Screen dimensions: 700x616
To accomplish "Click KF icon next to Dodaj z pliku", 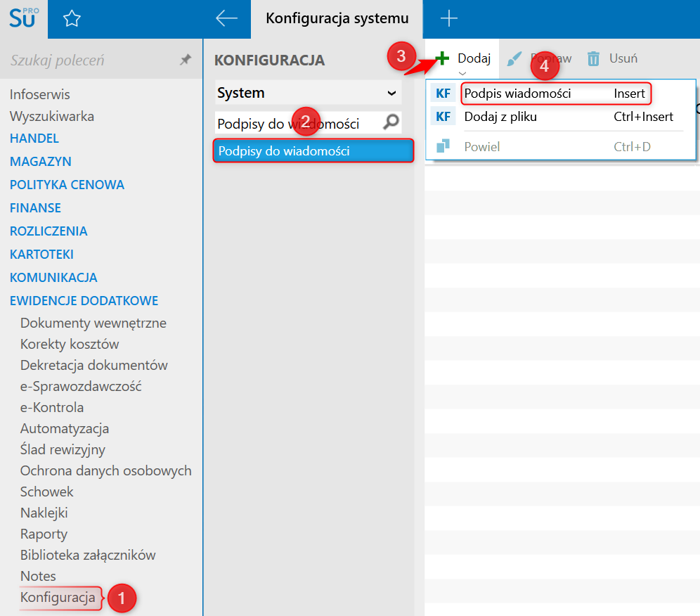I will coord(443,117).
